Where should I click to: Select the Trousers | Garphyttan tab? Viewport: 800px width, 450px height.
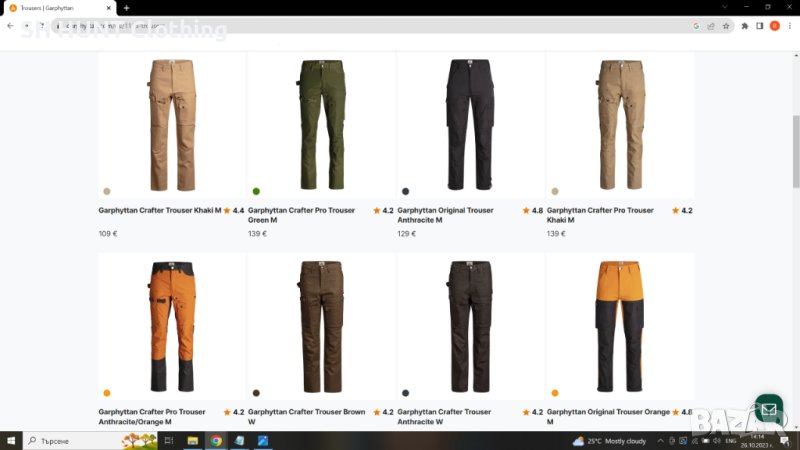tap(50, 7)
